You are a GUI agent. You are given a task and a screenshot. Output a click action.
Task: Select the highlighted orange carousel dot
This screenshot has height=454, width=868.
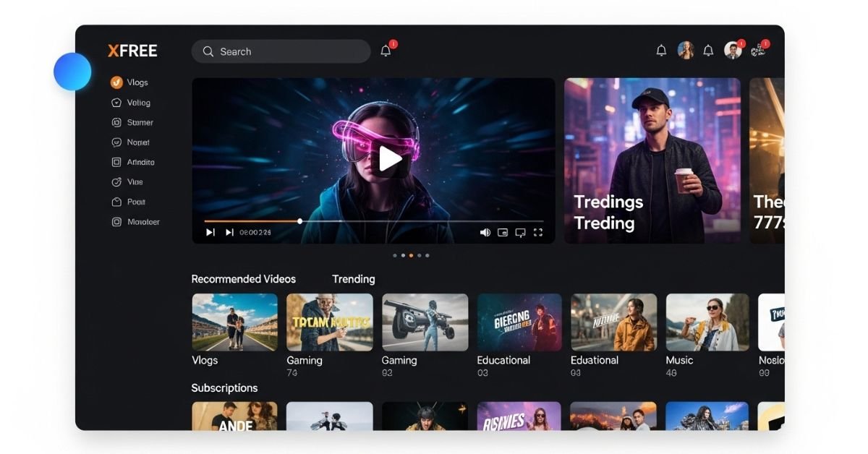(x=411, y=255)
